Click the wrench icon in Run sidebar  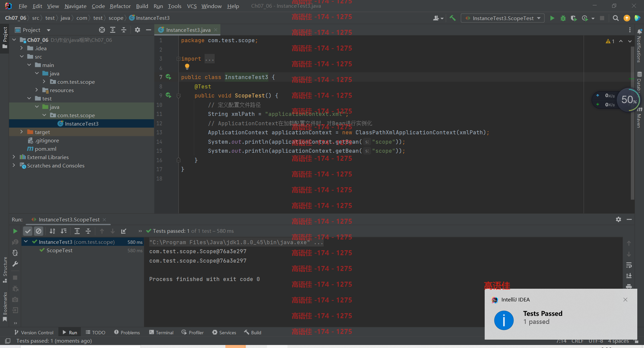(x=15, y=264)
